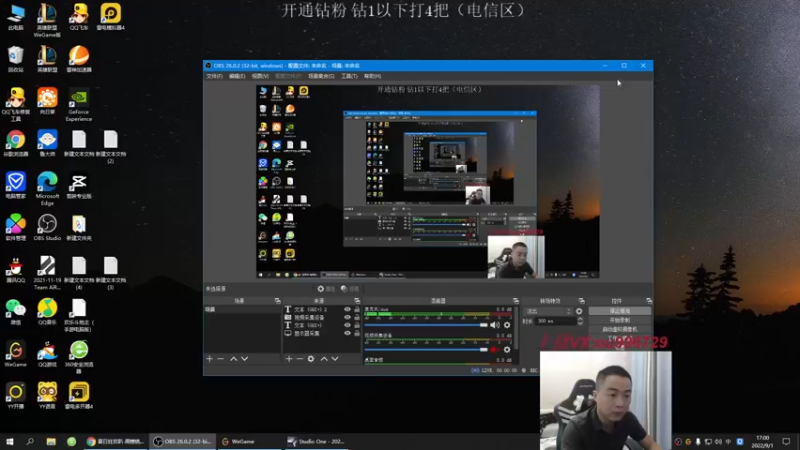Hide the video capture device source
The image size is (800, 450).
[347, 317]
